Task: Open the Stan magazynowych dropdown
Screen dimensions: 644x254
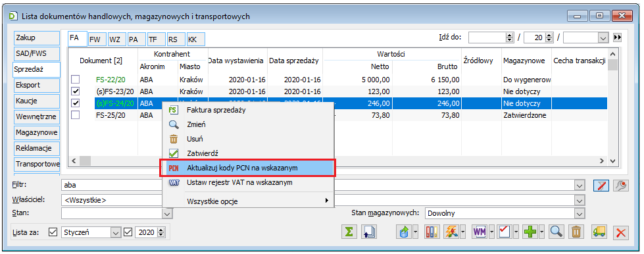Action: (579, 213)
